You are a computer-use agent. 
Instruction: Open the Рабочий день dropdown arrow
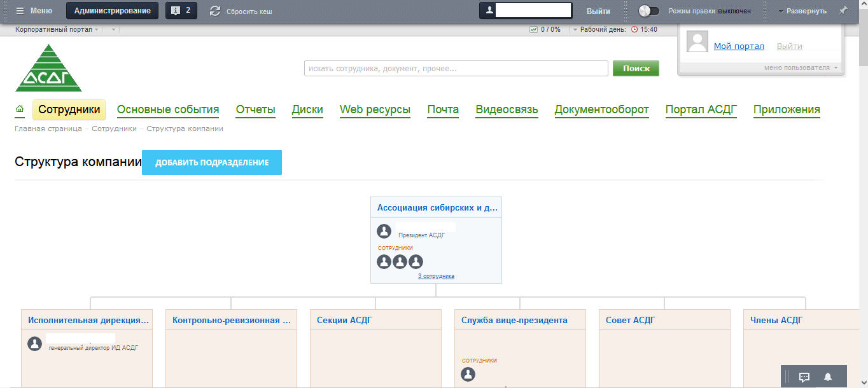click(575, 29)
